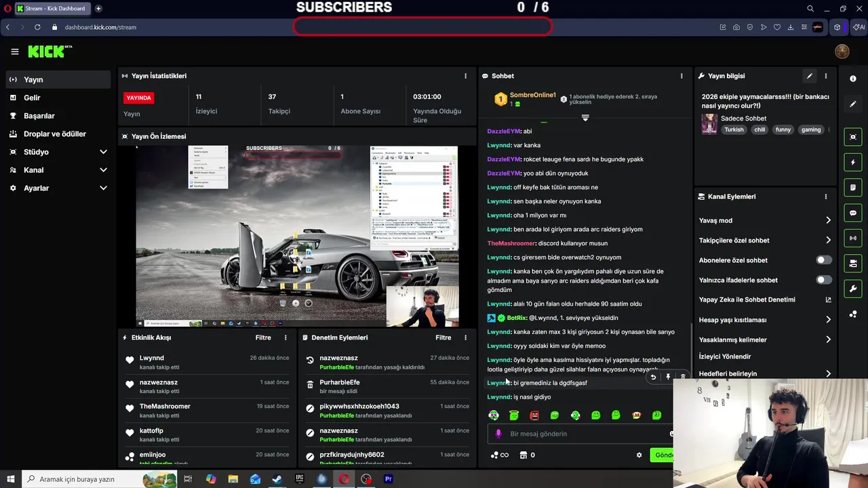Click the Windows search box in taskbar
Image resolution: width=868 pixels, height=488 pixels.
(100, 479)
